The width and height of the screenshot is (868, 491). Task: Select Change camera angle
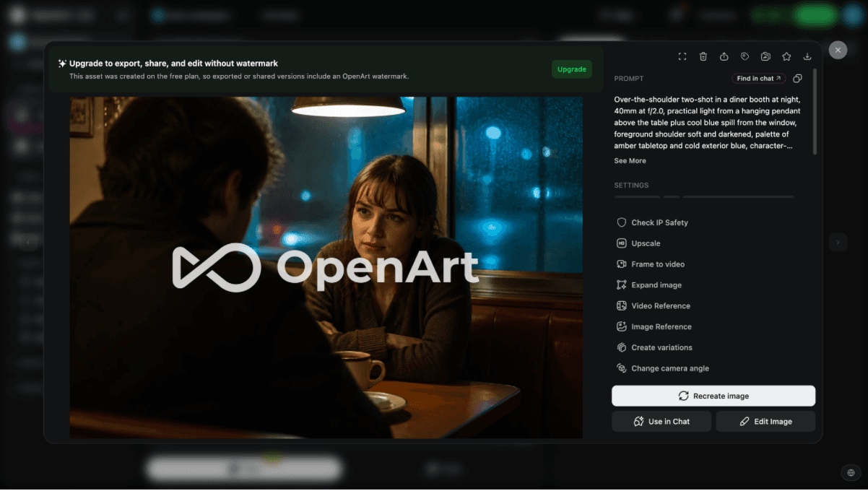click(x=663, y=368)
